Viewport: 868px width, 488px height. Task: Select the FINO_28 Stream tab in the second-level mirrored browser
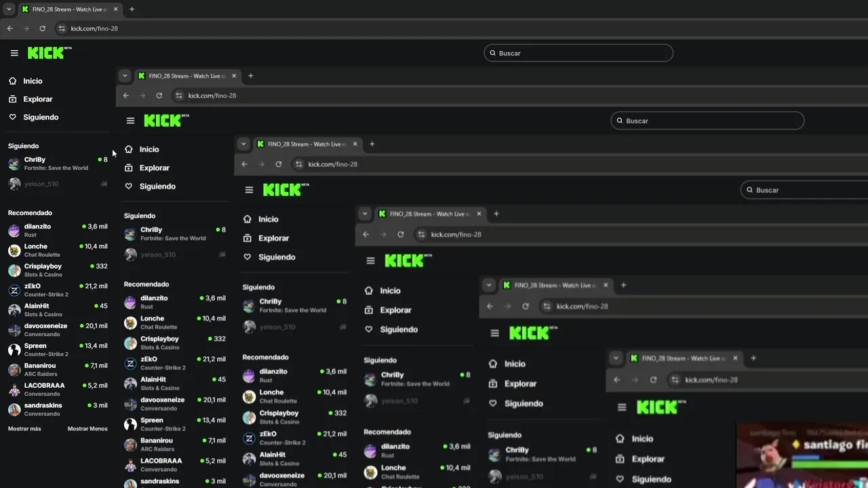[x=186, y=76]
